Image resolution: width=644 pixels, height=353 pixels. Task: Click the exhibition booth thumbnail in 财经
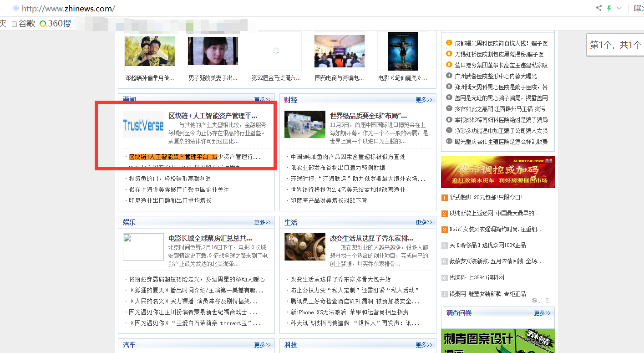tap(305, 124)
